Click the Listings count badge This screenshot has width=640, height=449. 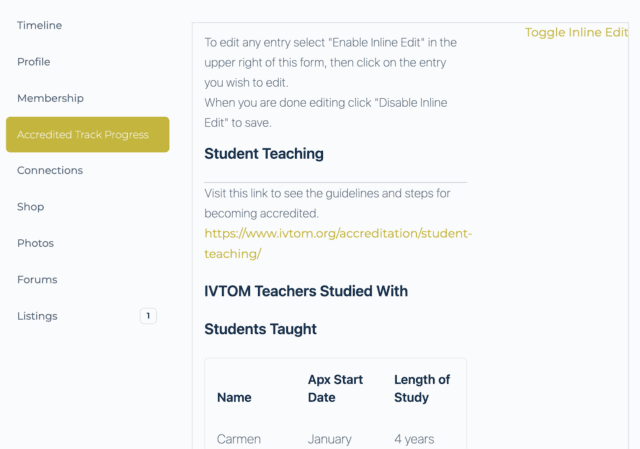pos(148,316)
